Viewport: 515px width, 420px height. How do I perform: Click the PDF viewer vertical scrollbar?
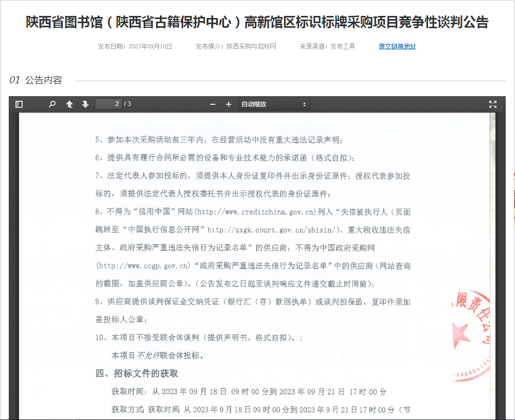tap(502, 257)
